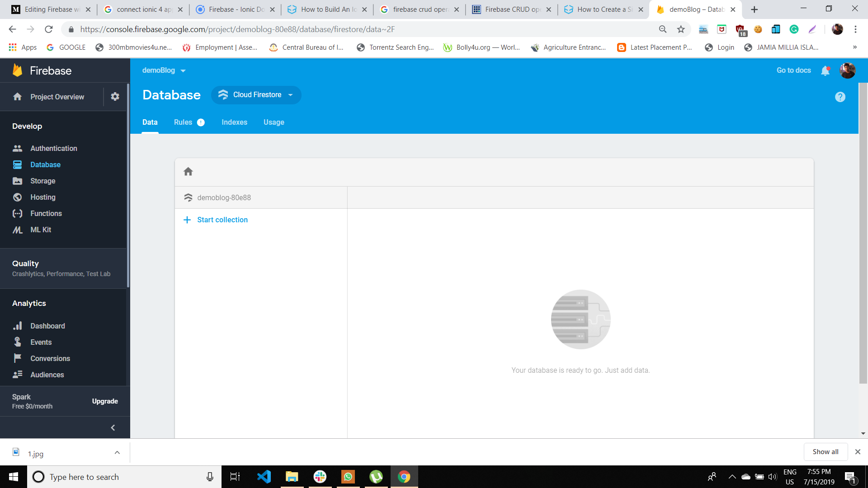
Task: Open ML Kit in the sidebar
Action: pos(40,230)
